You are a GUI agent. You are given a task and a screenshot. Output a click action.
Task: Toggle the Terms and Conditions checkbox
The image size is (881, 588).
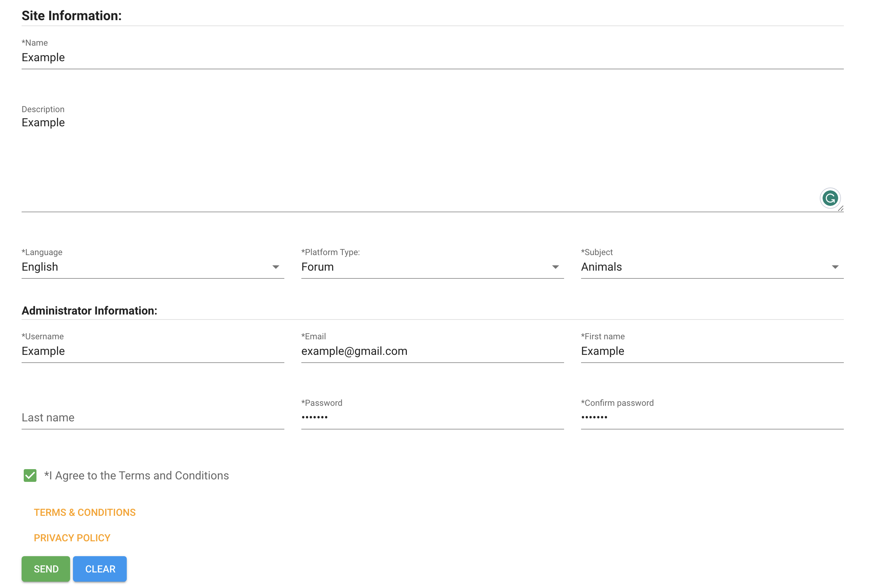30,475
